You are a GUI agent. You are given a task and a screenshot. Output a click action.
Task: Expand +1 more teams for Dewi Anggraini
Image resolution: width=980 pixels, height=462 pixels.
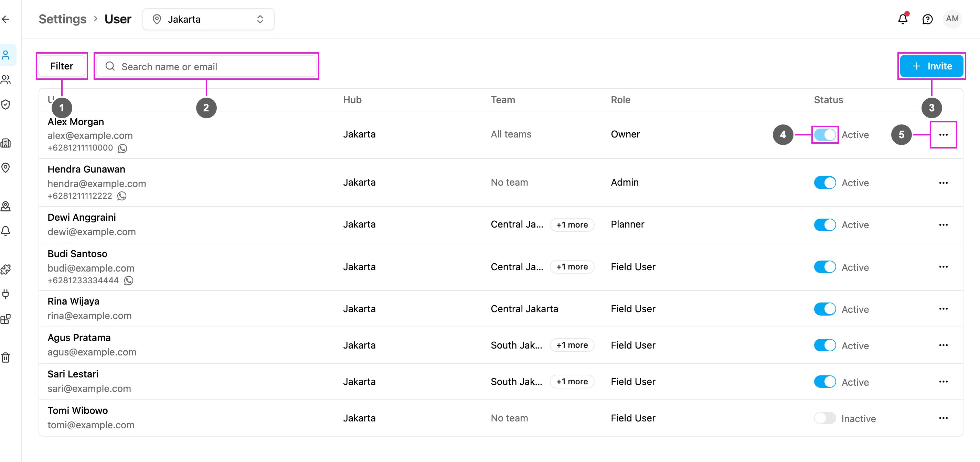(x=572, y=224)
